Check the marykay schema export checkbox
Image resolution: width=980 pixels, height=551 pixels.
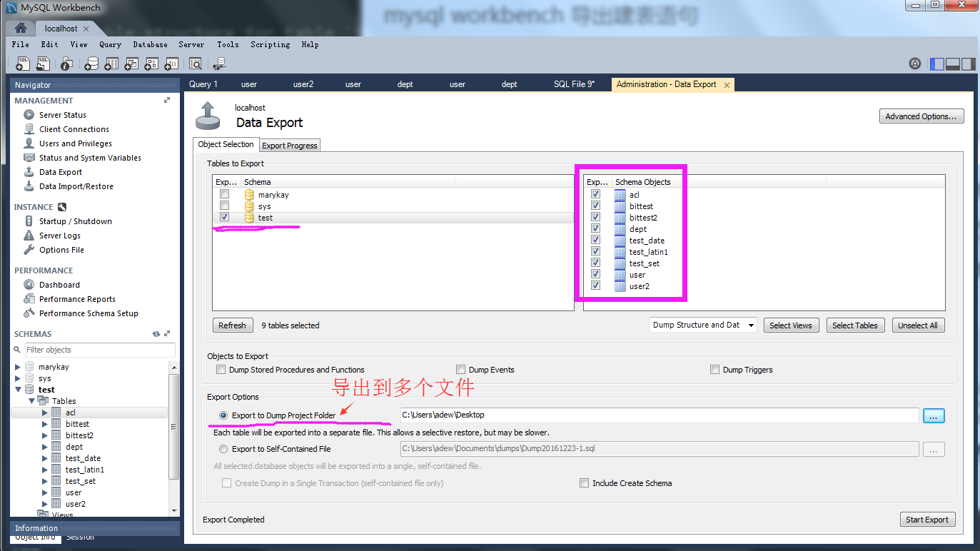[x=225, y=194]
